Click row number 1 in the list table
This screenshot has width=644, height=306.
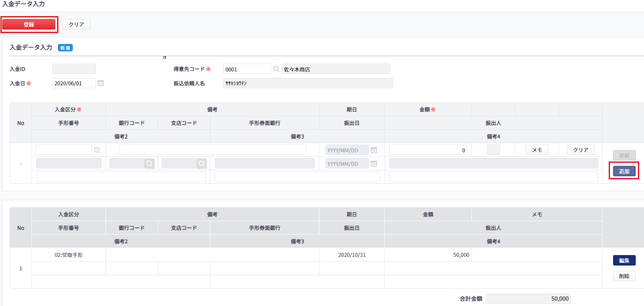21,268
